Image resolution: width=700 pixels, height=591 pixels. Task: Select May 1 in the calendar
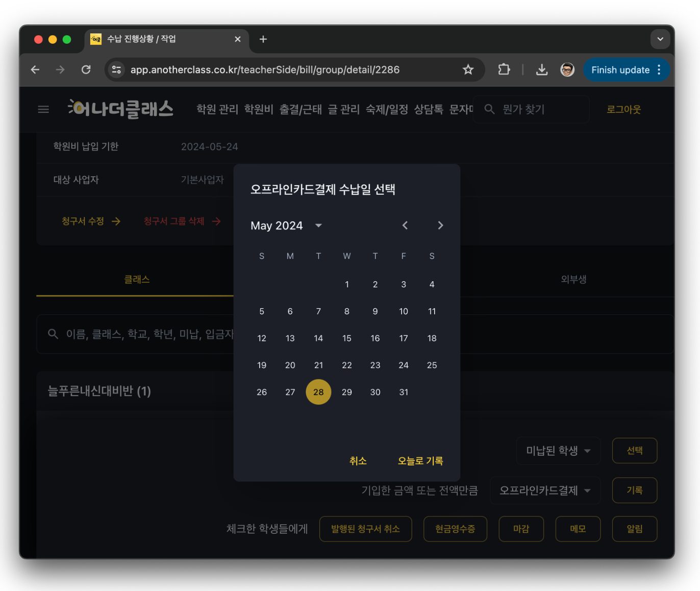coord(347,284)
